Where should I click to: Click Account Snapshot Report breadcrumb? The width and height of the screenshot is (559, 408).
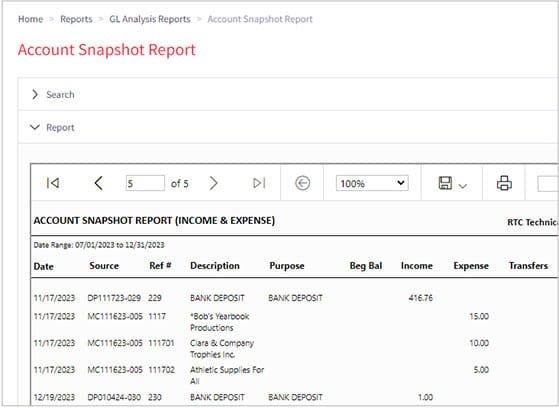(x=260, y=19)
